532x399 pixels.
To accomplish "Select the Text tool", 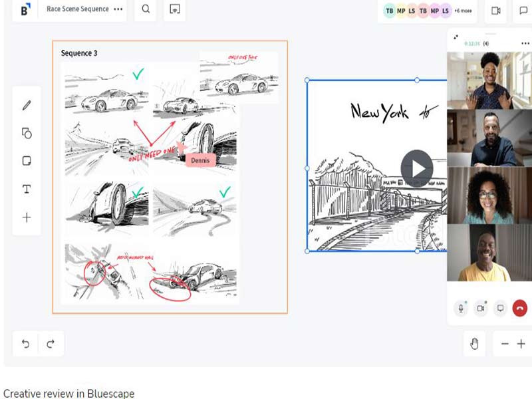I will (x=25, y=189).
